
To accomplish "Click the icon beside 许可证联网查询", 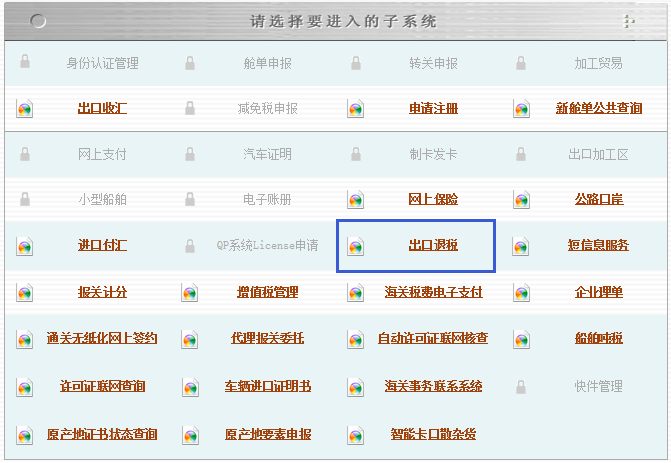I will pos(25,387).
